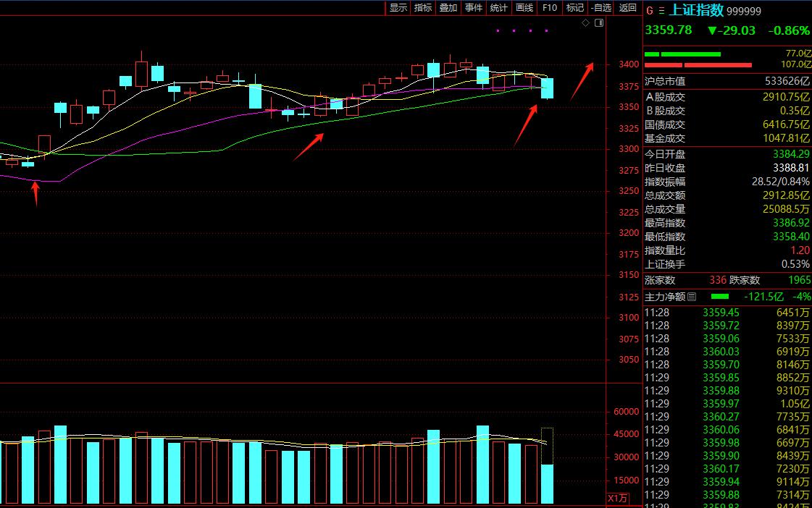Click the percent change -0.86%
This screenshot has height=508, width=812.
[789, 30]
